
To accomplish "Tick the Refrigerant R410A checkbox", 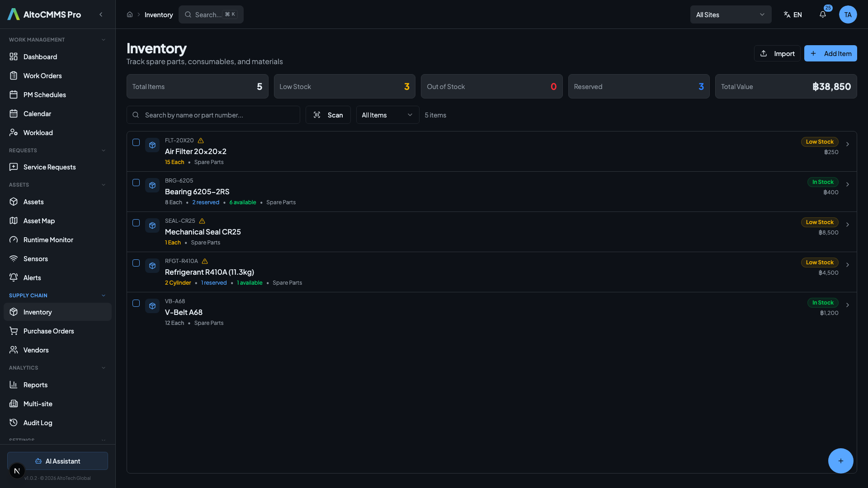I will coord(136,263).
